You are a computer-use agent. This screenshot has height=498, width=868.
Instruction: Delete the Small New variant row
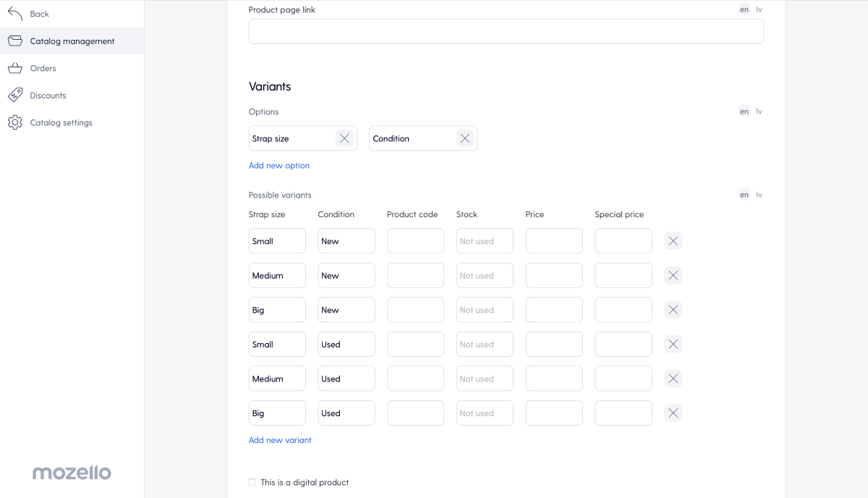(x=673, y=241)
